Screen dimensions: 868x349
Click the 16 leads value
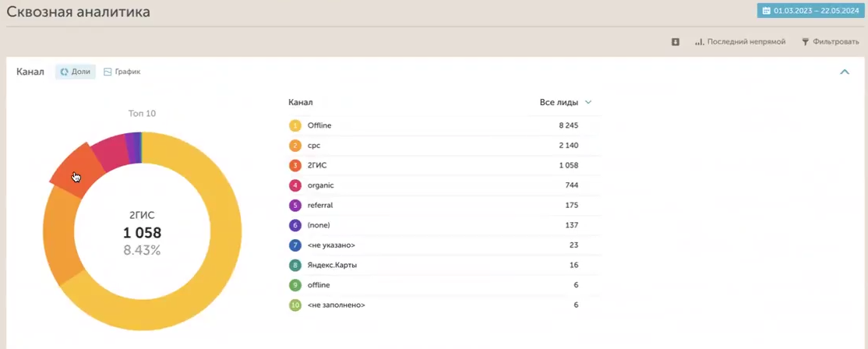coord(574,265)
